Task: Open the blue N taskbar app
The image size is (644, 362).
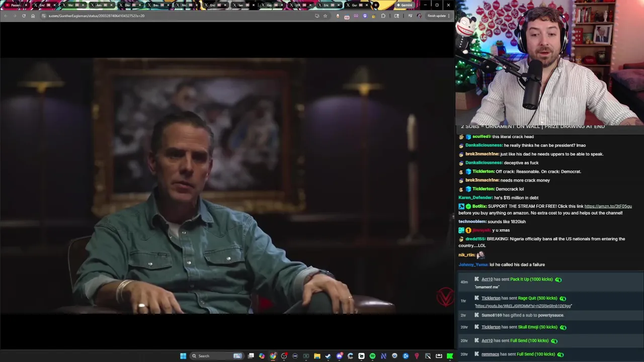Action: click(383, 356)
